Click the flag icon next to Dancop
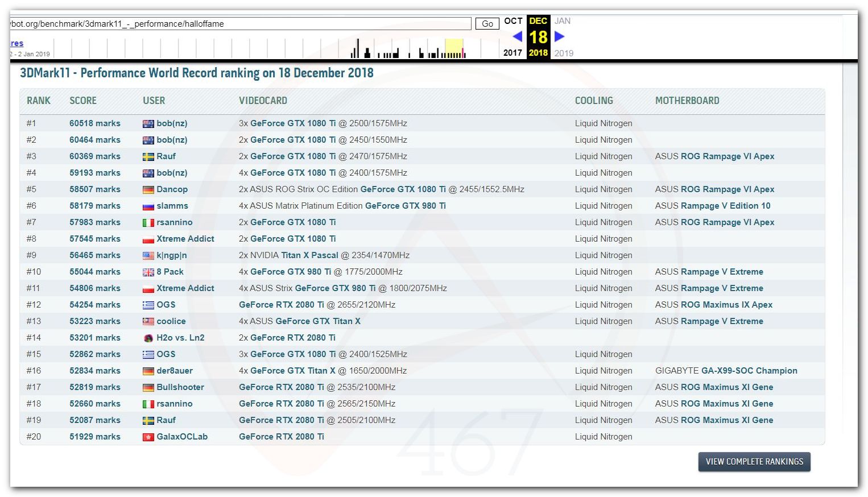This screenshot has width=868, height=497. (x=148, y=190)
